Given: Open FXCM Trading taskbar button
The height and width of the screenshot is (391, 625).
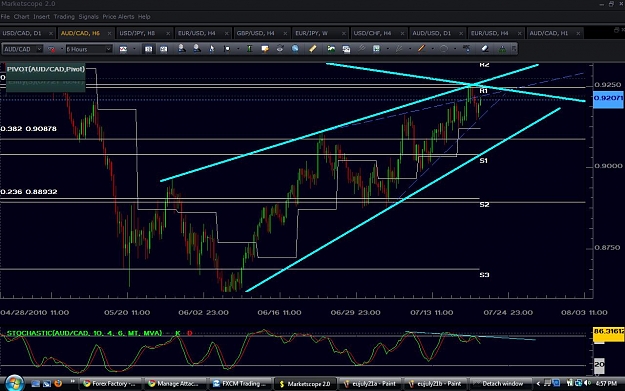Looking at the screenshot, I should coord(240,384).
